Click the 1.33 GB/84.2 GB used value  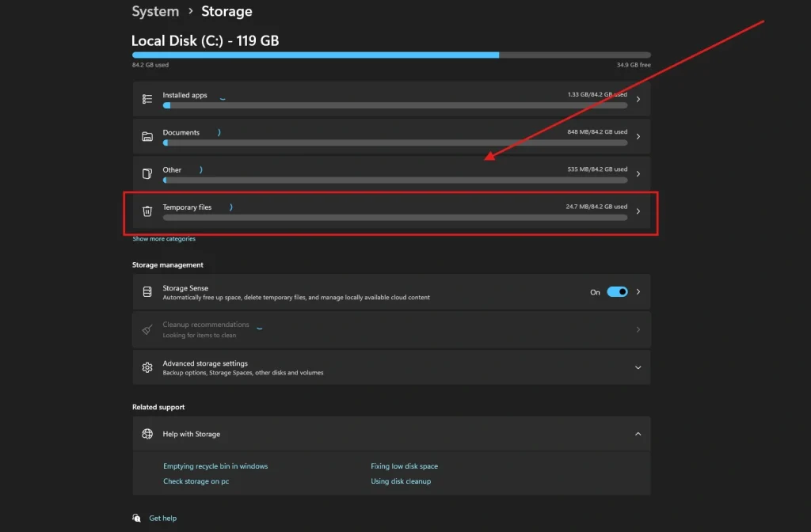pos(597,95)
